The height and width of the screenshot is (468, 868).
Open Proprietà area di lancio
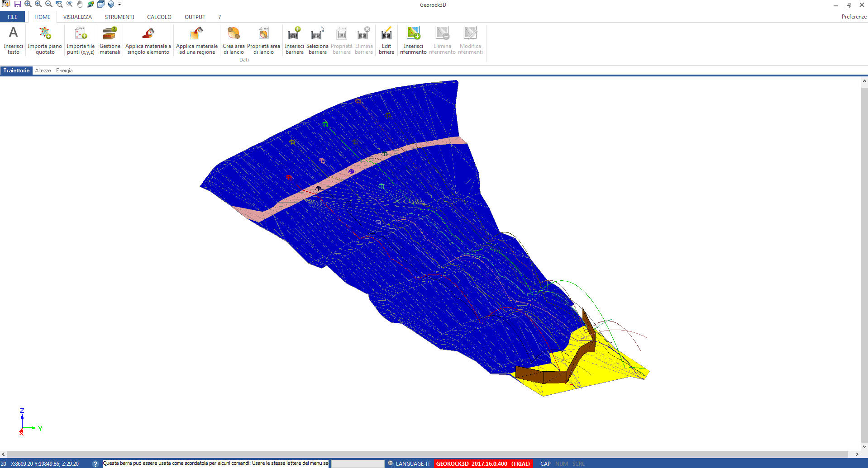(263, 40)
